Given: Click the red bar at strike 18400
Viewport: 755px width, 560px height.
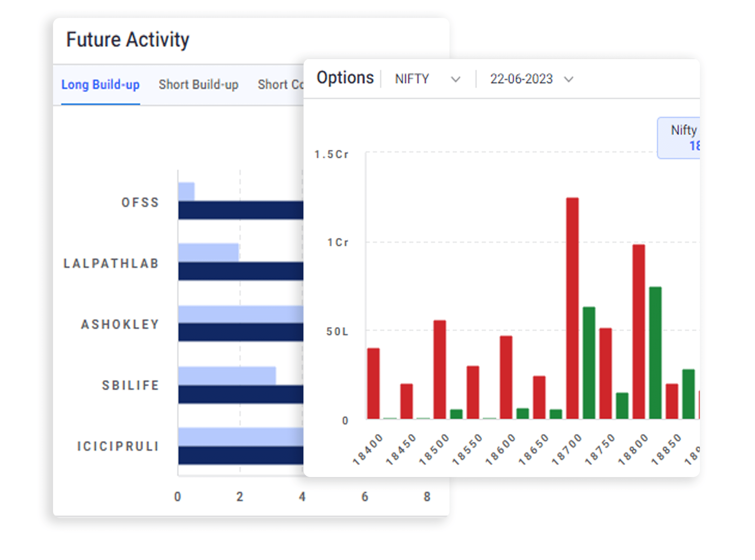Looking at the screenshot, I should click(x=373, y=383).
